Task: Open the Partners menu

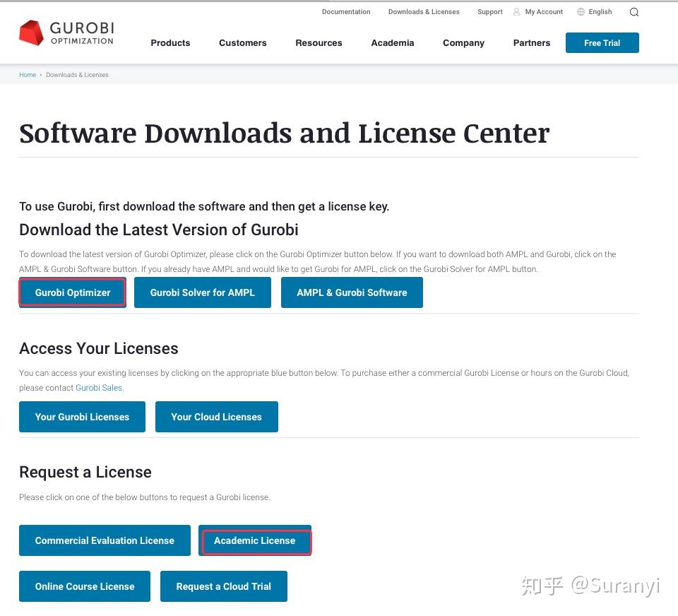Action: point(531,43)
